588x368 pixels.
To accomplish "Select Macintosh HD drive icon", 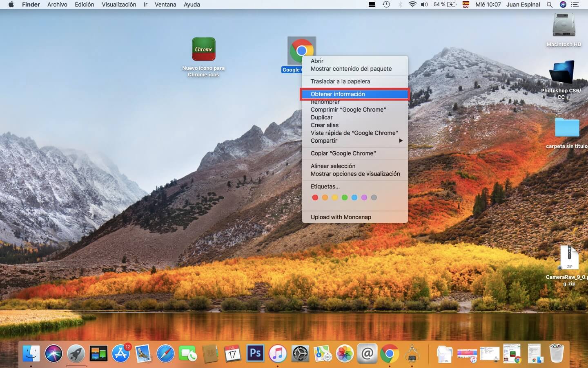I will (x=564, y=25).
